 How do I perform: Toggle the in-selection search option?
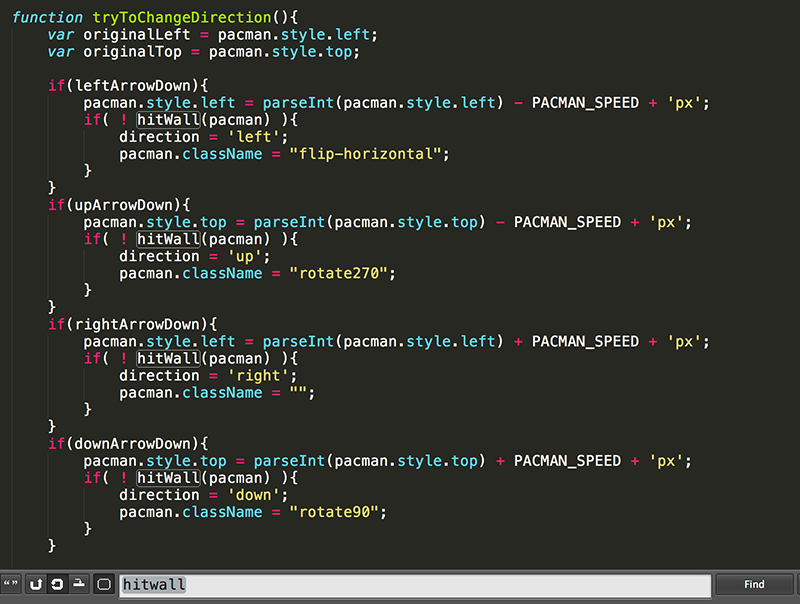tap(79, 584)
